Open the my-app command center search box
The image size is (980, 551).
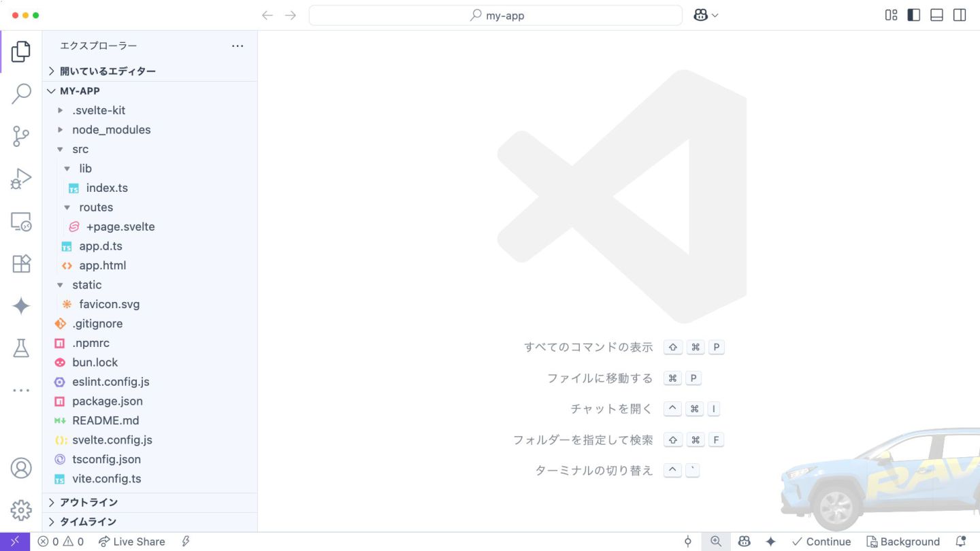495,15
